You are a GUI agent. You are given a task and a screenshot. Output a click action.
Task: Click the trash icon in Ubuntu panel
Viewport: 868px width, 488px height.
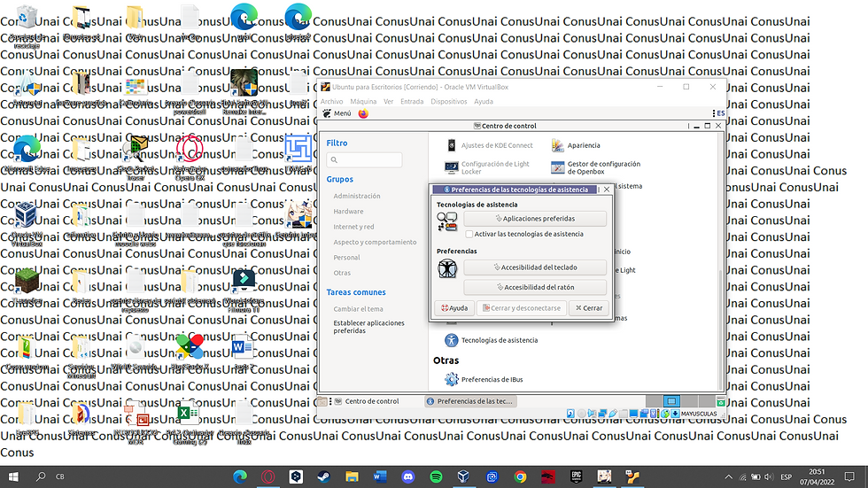coord(721,402)
